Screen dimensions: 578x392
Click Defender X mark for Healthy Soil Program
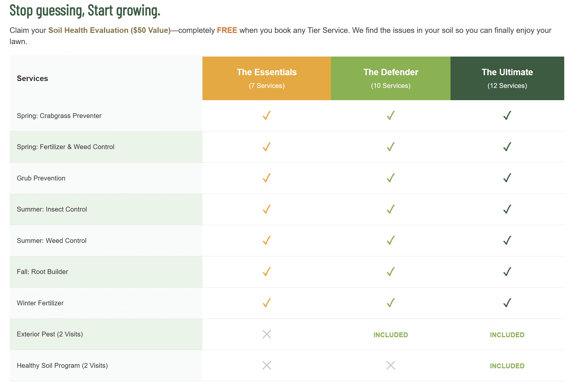[391, 365]
